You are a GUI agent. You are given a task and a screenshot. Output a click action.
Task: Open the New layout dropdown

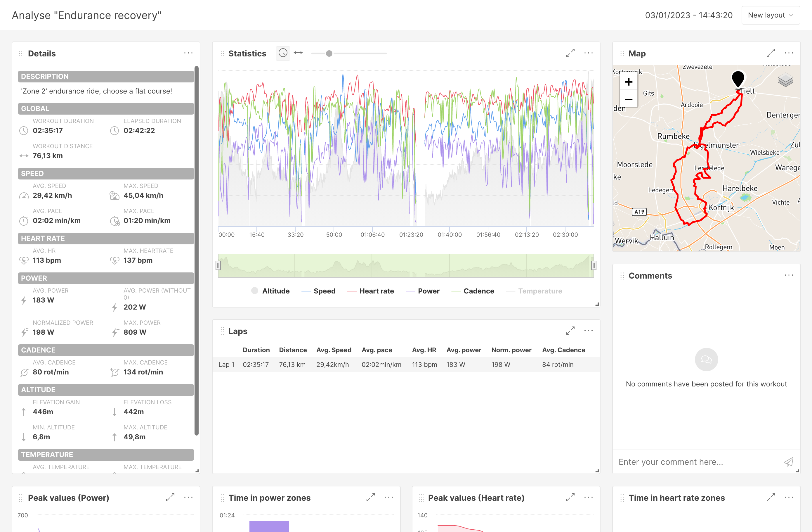click(770, 15)
